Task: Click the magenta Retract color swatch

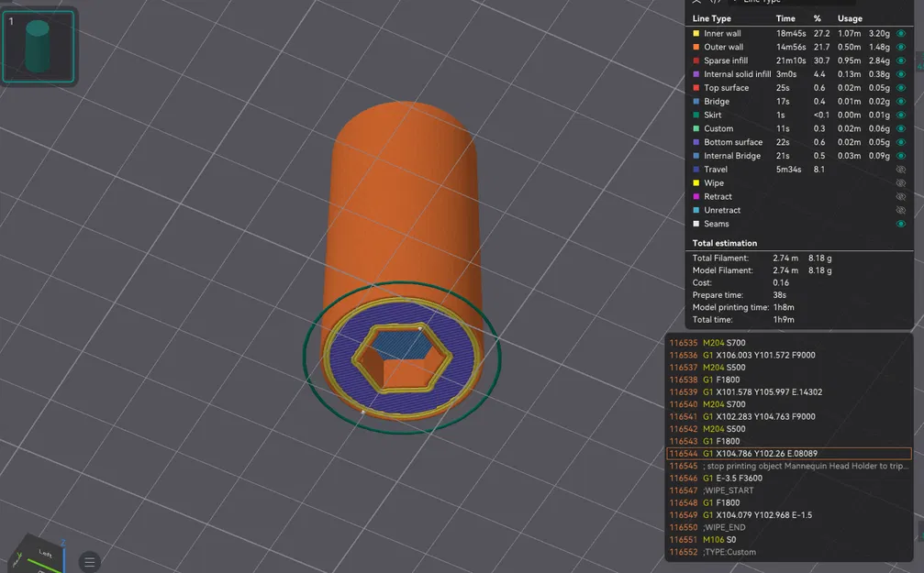Action: click(x=696, y=196)
